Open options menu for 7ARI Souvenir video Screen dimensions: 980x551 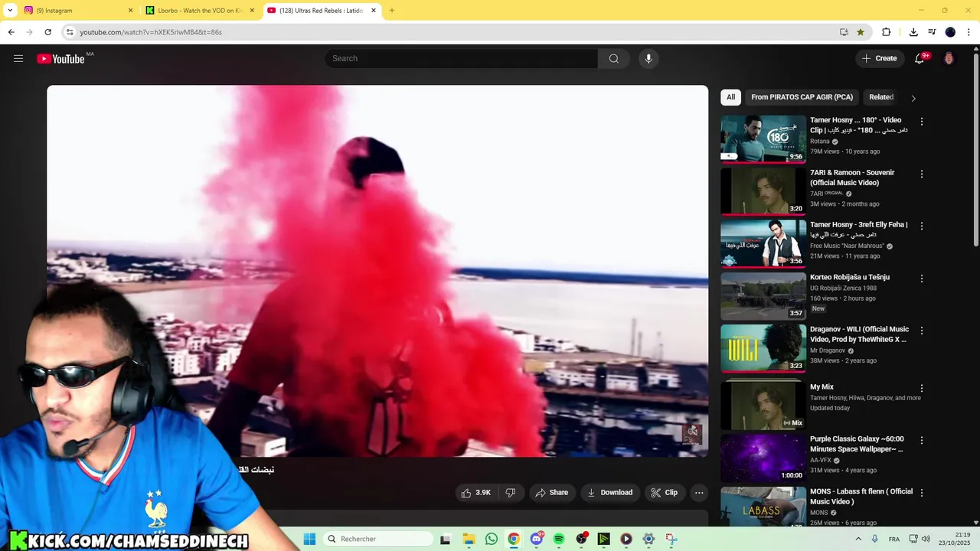(x=922, y=174)
